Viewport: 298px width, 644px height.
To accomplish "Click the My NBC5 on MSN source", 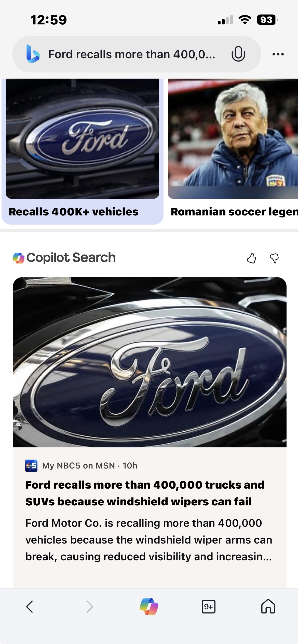I will (81, 466).
